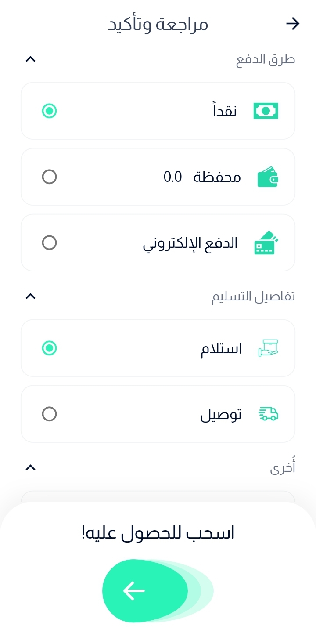Click the wallet balance 0.0 text
Viewport: 316px width, 644px height.
point(172,177)
